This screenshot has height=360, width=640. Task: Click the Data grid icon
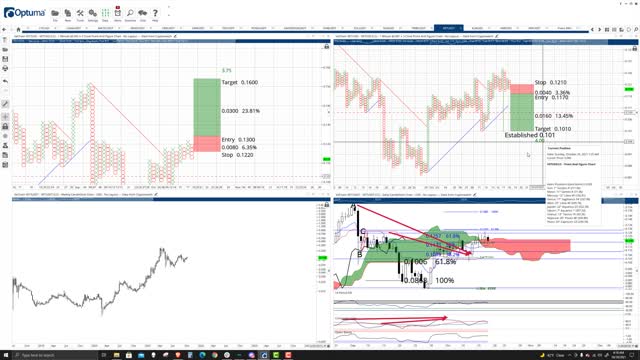point(105,13)
